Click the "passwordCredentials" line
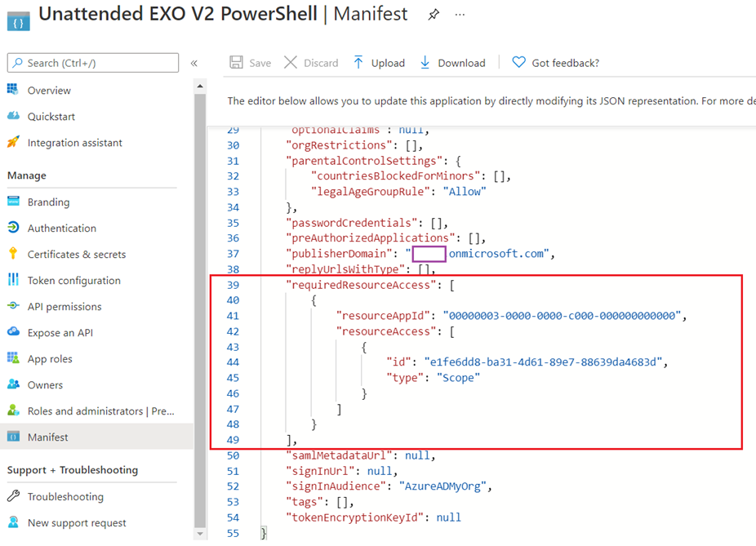 point(367,223)
